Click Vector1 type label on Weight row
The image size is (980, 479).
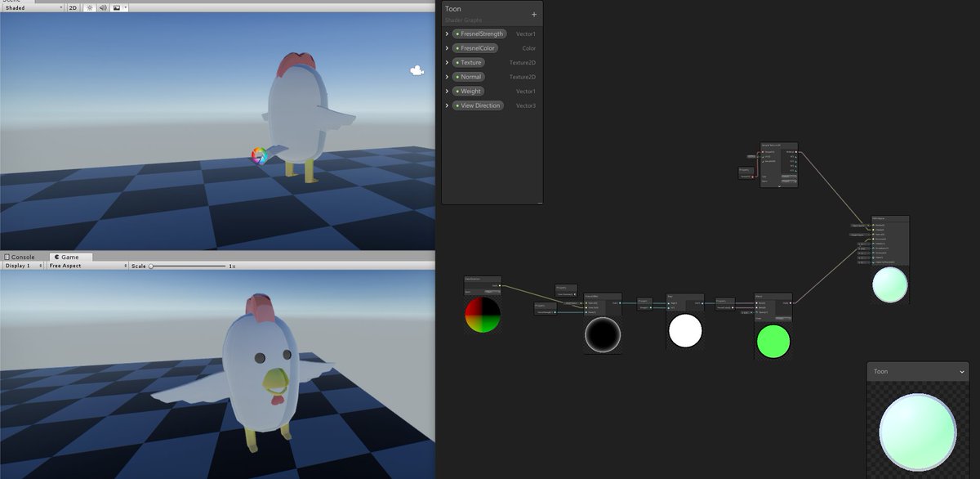pos(526,92)
